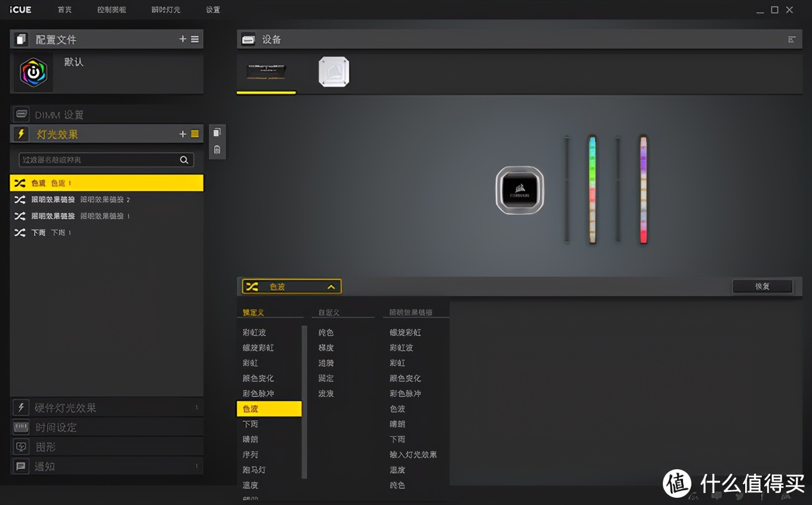Choose 温度 in the 照明效果链接 column
This screenshot has width=812, height=505.
(397, 470)
